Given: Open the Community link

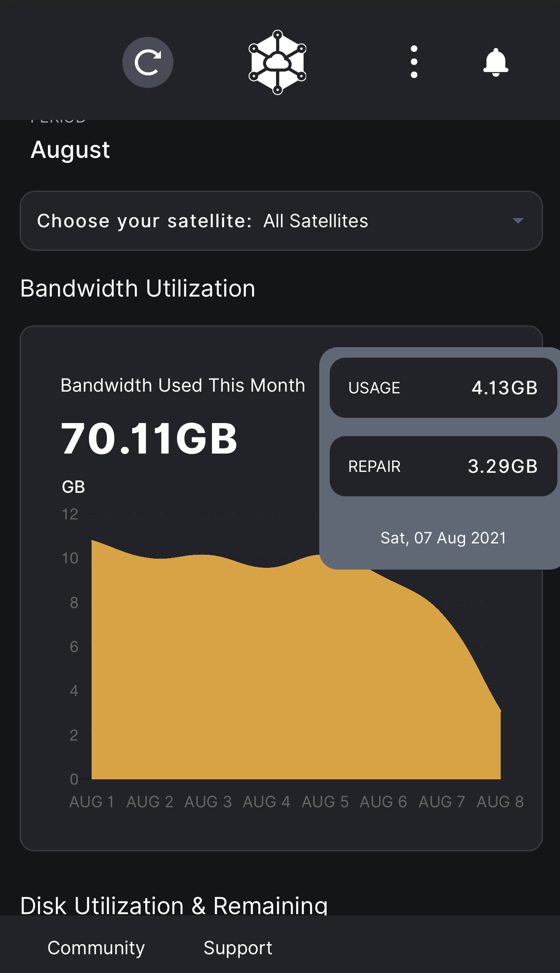Looking at the screenshot, I should (96, 948).
